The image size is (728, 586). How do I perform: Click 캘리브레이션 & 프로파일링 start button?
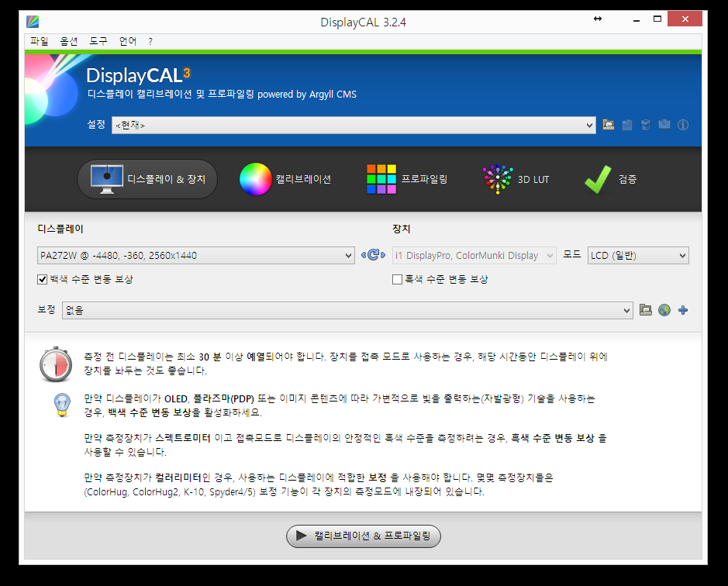click(x=364, y=536)
